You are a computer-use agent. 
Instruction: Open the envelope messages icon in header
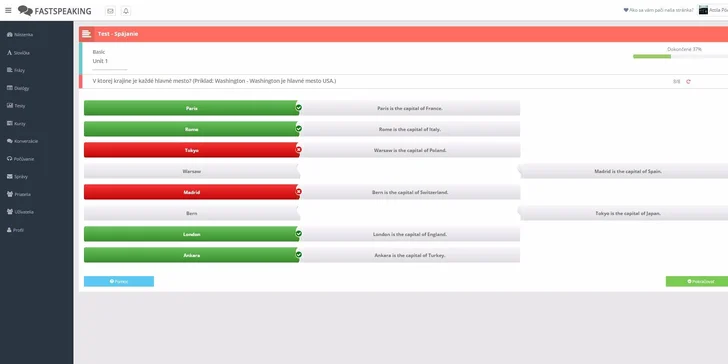click(110, 11)
